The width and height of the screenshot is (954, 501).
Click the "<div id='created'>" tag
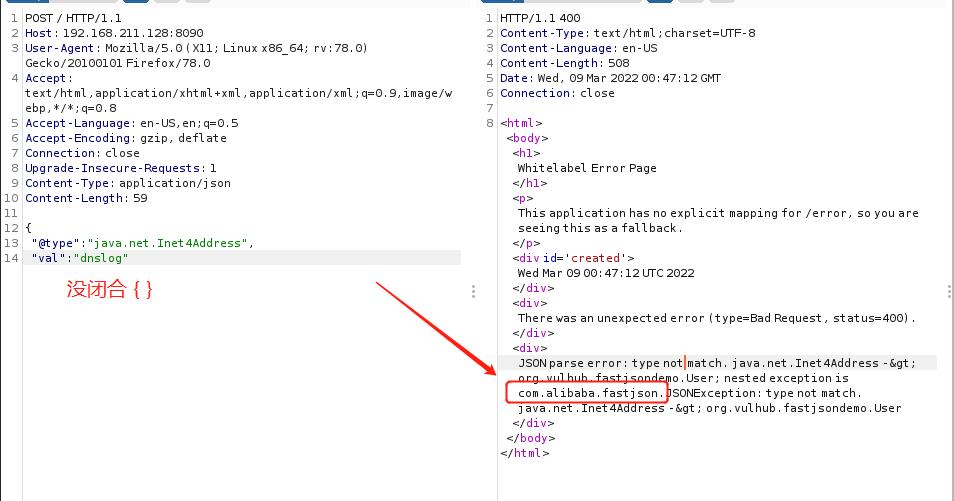point(573,258)
